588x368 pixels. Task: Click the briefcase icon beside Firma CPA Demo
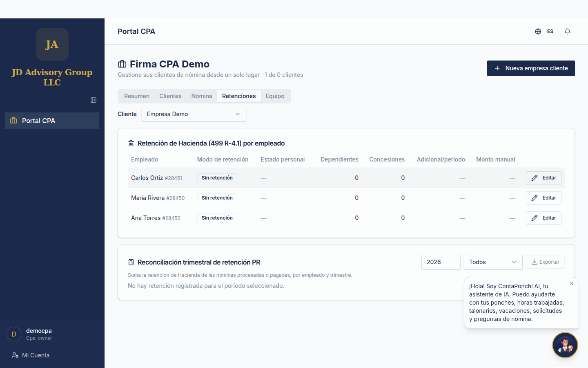[x=122, y=64]
